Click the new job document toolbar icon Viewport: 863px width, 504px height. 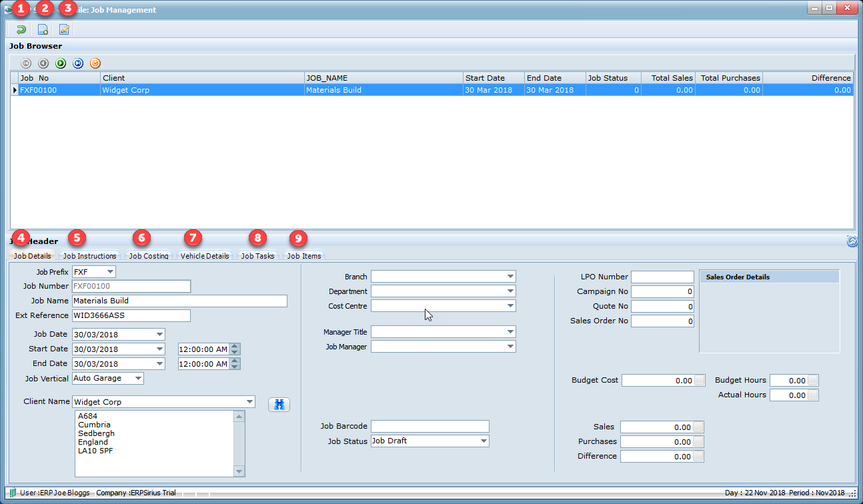click(x=43, y=29)
